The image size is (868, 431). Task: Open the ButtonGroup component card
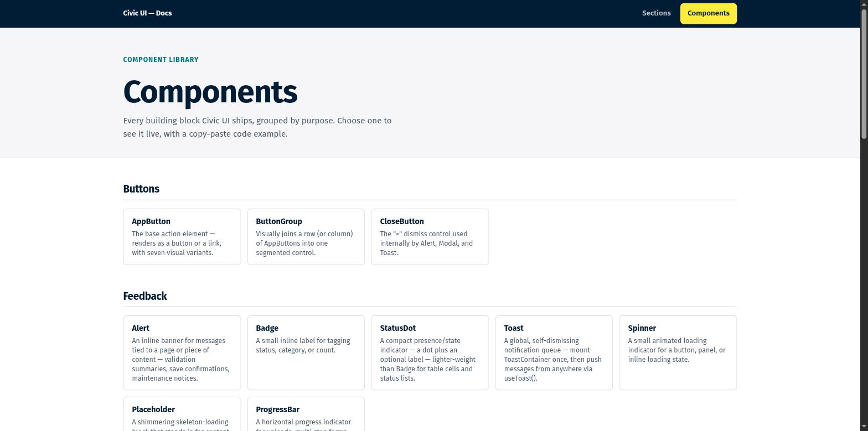point(306,237)
